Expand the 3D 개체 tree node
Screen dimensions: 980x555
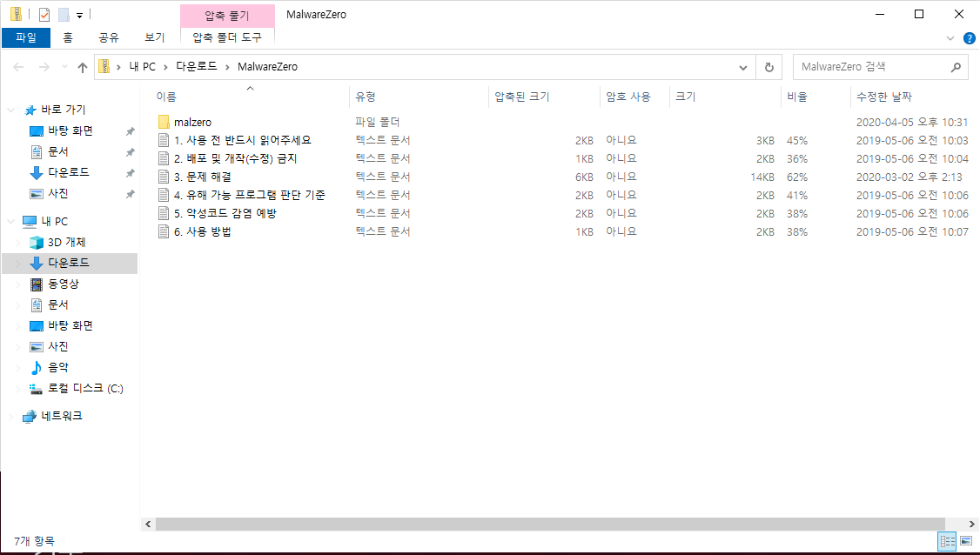point(18,243)
